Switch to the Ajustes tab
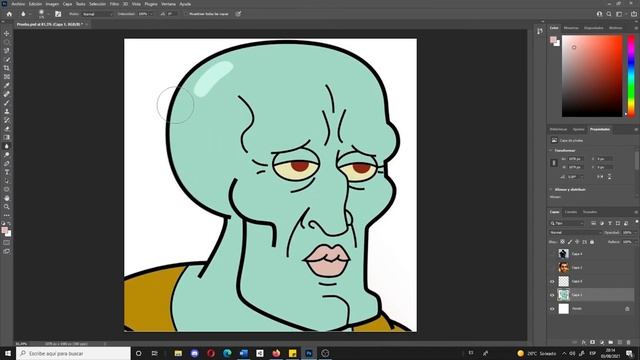Image resolution: width=640 pixels, height=360 pixels. (578, 129)
